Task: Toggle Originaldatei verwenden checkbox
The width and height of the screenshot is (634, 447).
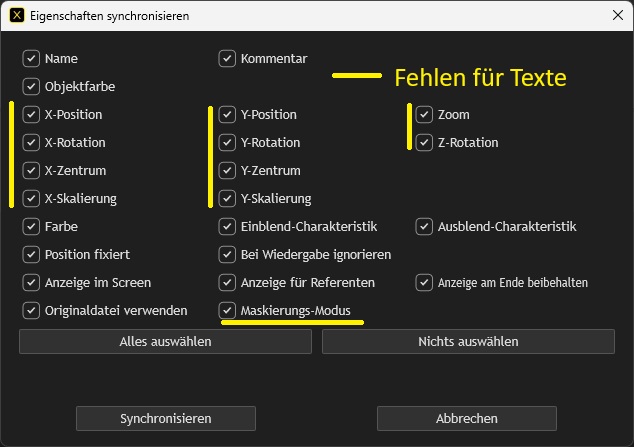Action: [31, 310]
